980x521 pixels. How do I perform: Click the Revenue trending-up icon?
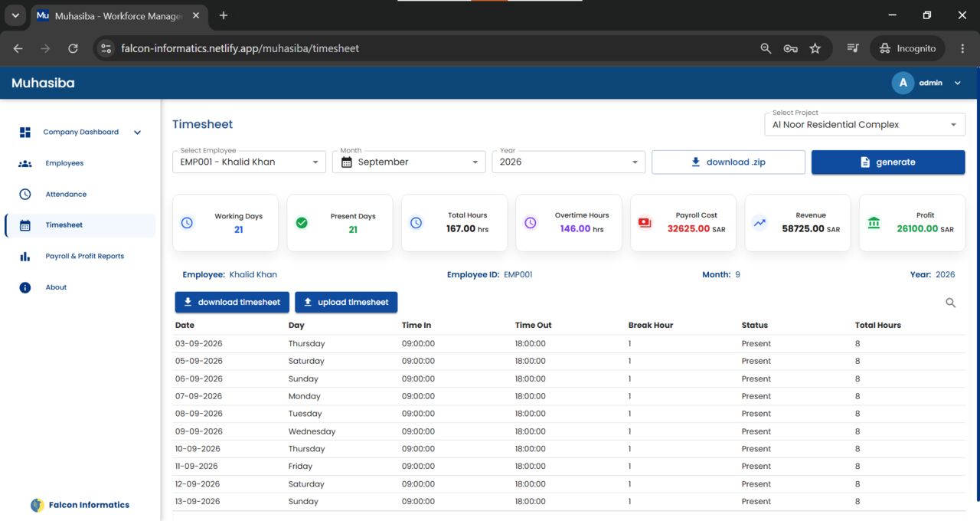[x=759, y=223]
